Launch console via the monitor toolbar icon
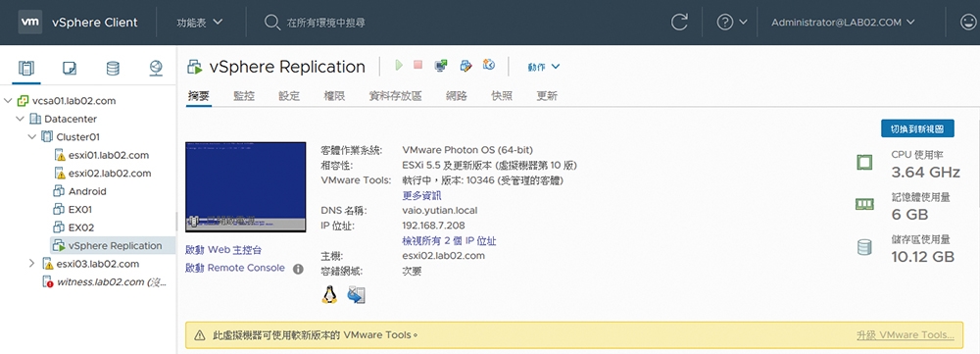This screenshot has height=354, width=980. tap(441, 66)
